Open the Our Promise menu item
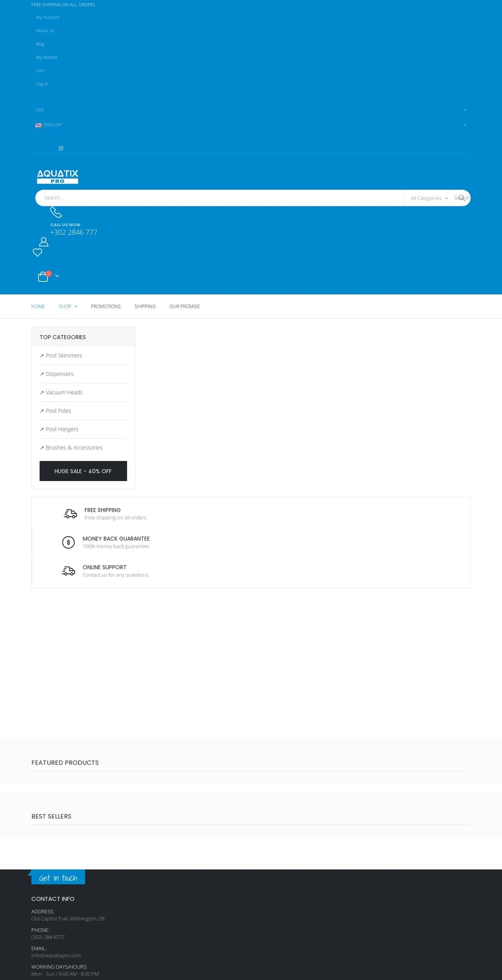This screenshot has width=502, height=980. coord(185,306)
